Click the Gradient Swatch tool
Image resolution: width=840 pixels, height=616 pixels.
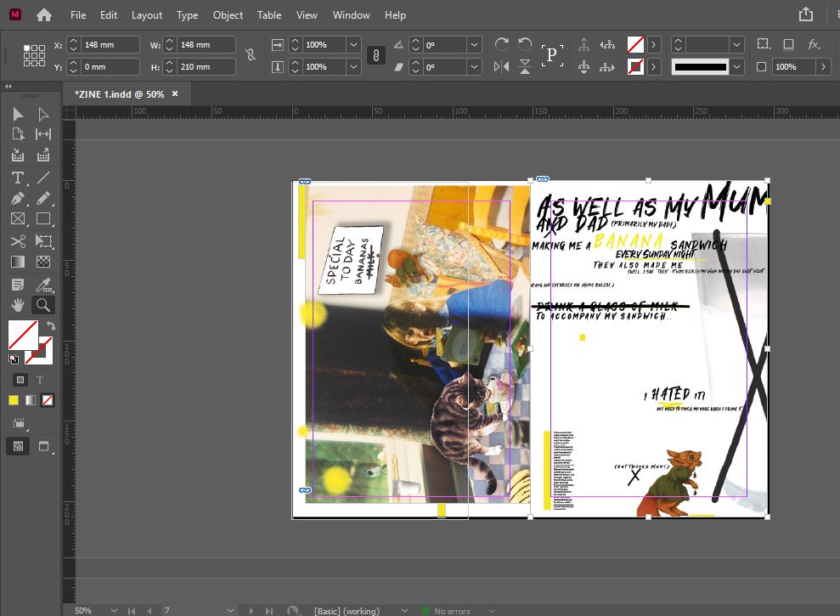17,263
